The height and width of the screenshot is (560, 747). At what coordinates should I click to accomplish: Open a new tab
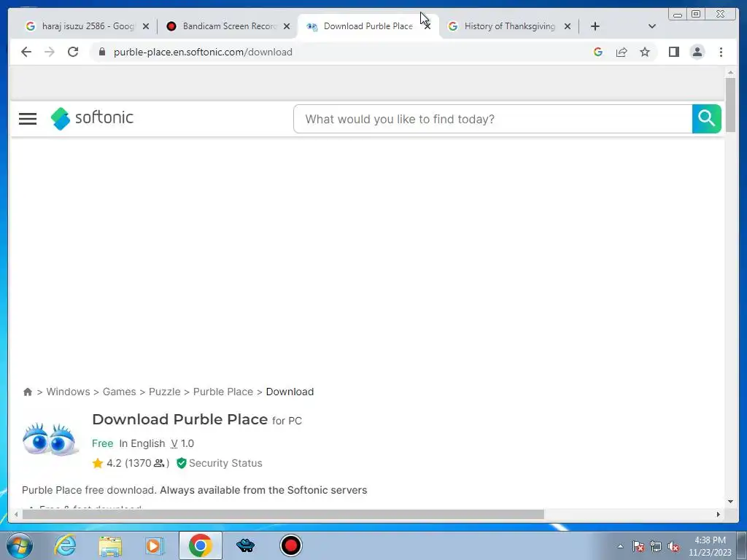(595, 26)
